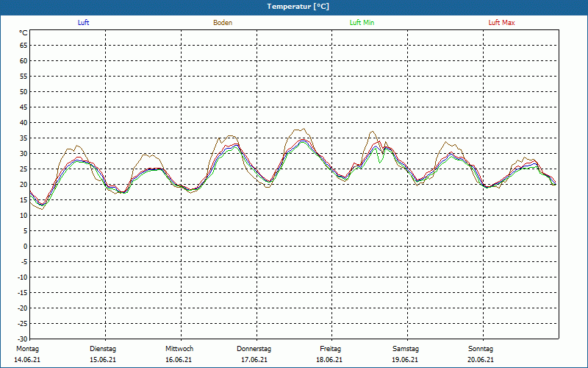Screen dimensions: 588x368
Task: Click the Sonntag day label
Action: pyautogui.click(x=481, y=349)
